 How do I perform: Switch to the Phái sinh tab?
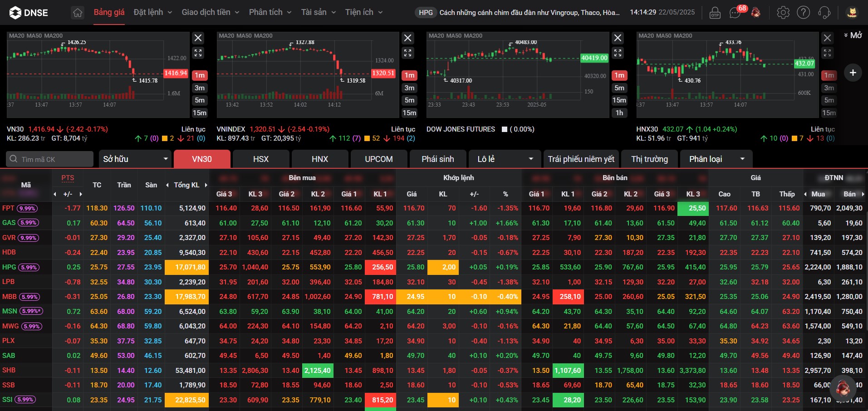[x=438, y=159]
